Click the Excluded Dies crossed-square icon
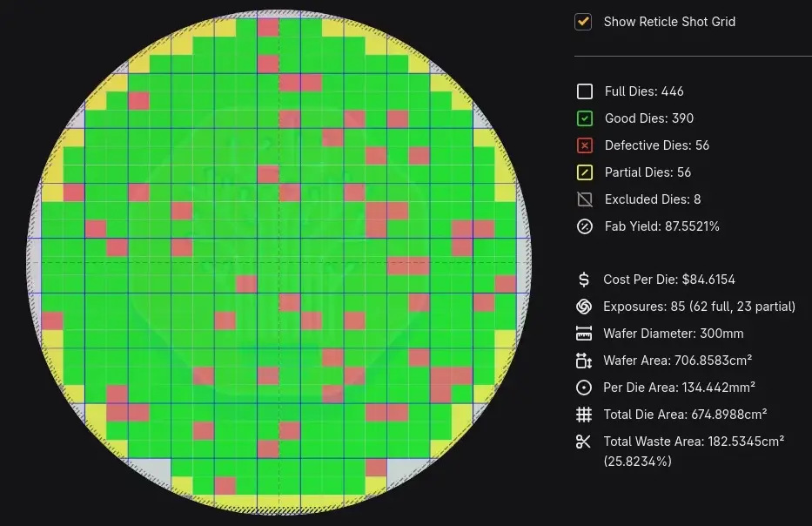 click(585, 199)
